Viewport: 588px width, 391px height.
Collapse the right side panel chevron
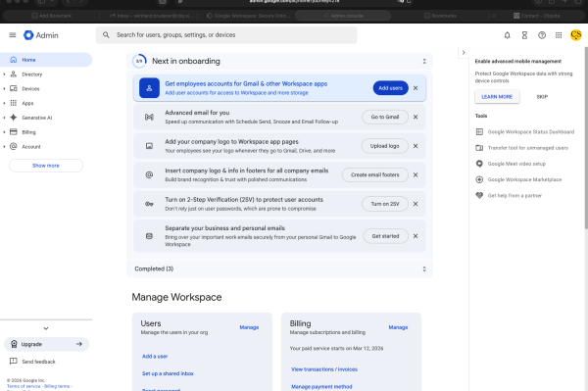point(464,53)
